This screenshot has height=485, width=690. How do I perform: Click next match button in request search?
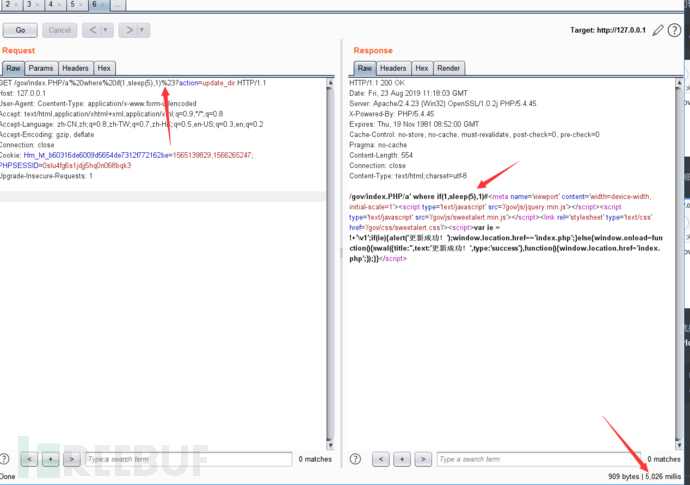[x=72, y=459]
